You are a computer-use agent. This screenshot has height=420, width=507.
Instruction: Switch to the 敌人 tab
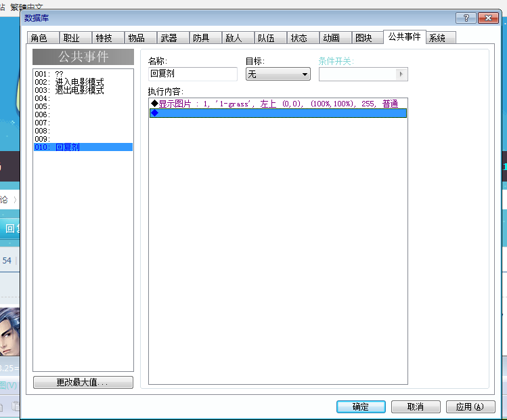238,38
